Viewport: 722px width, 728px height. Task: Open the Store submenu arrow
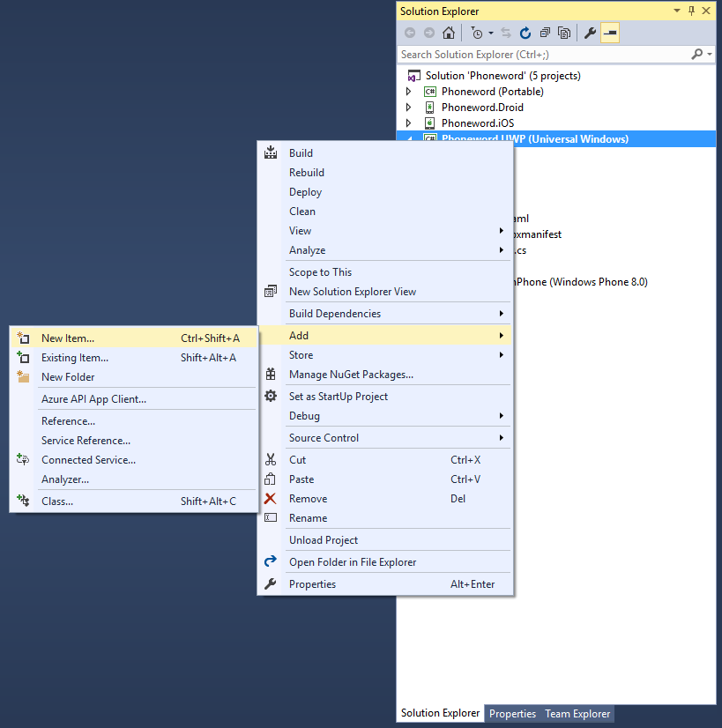(x=502, y=355)
